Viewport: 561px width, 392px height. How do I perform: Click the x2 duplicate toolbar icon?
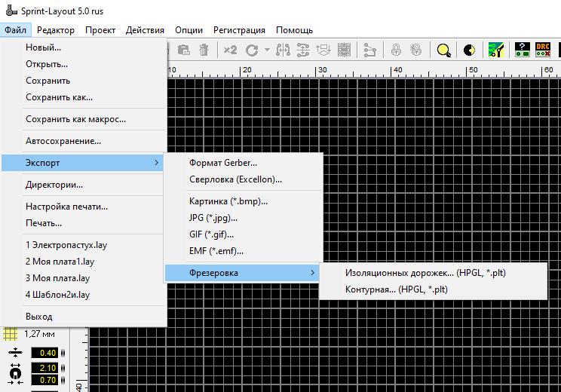[230, 50]
